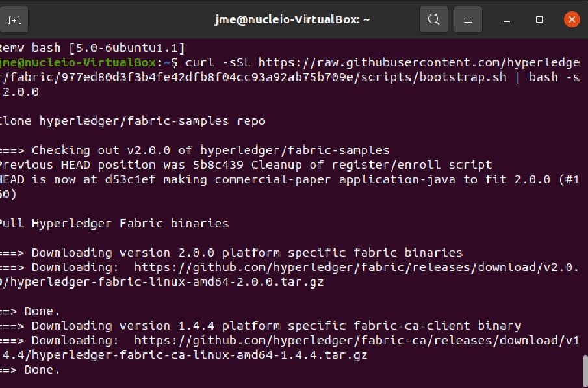This screenshot has width=588, height=388.
Task: Maximize the terminal window
Action: tap(539, 19)
